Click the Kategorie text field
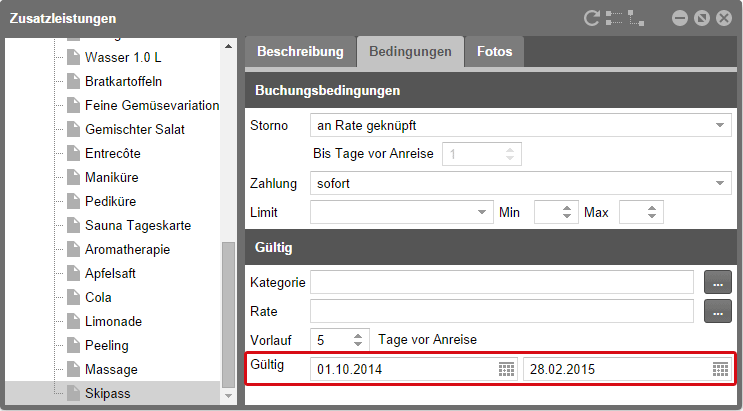This screenshot has height=411, width=743. pos(502,282)
